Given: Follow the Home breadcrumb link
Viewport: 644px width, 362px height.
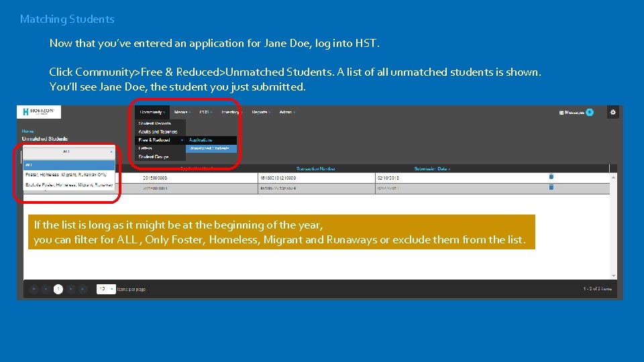Looking at the screenshot, I should coord(28,131).
